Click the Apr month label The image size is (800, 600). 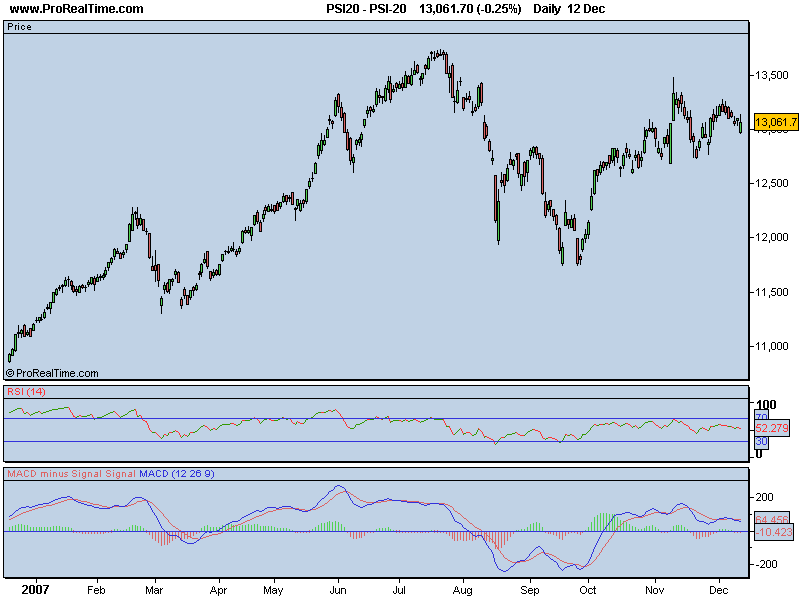click(x=218, y=590)
